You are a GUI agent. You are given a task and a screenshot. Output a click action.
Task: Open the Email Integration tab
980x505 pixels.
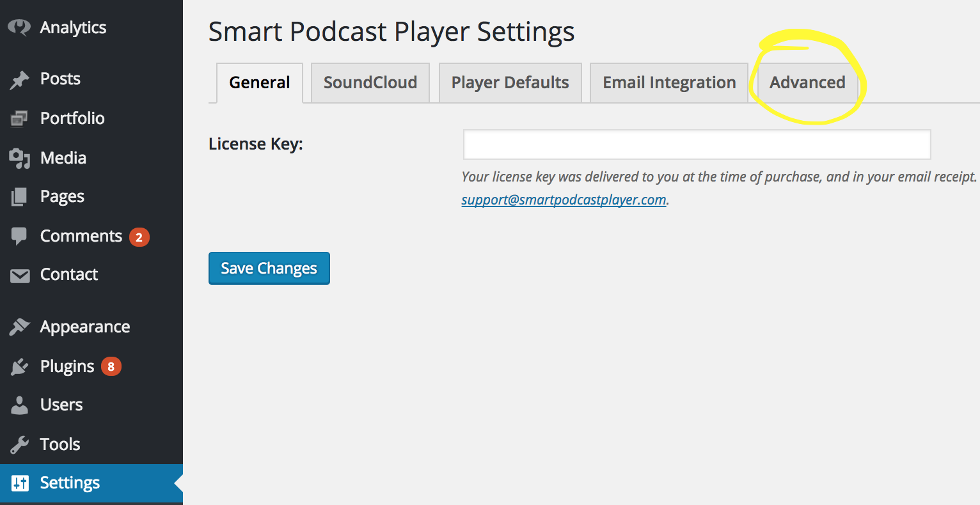coord(669,82)
